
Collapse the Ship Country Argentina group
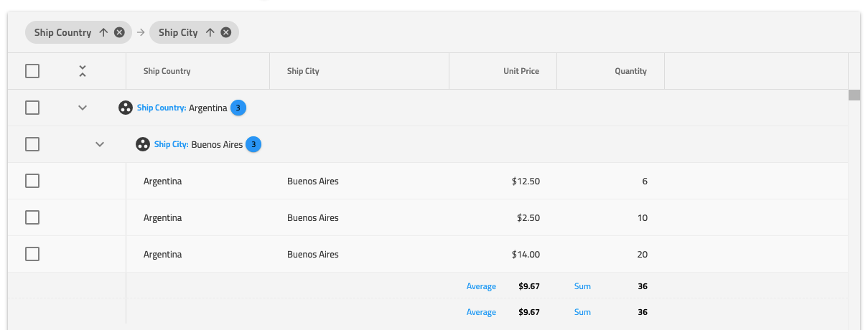[x=83, y=108]
